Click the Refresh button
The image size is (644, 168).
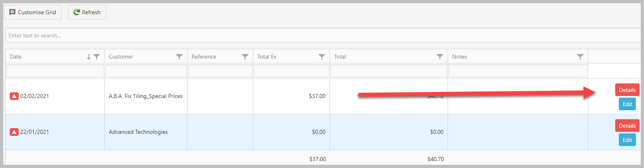(87, 12)
